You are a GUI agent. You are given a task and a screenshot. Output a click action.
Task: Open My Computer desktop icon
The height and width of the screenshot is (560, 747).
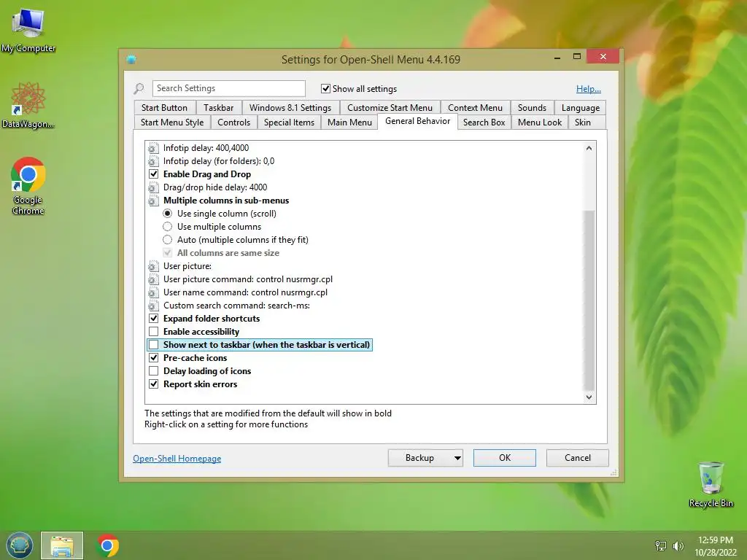pos(28,29)
